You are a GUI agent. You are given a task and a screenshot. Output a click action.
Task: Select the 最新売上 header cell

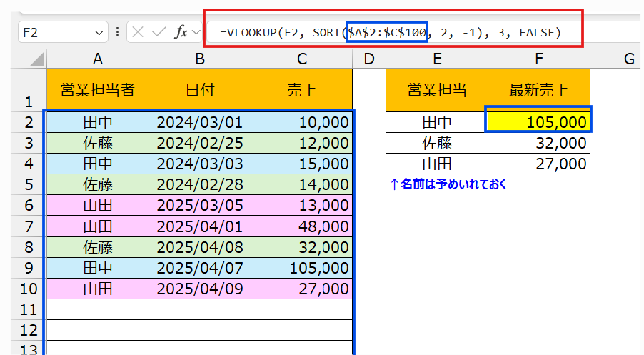point(539,89)
